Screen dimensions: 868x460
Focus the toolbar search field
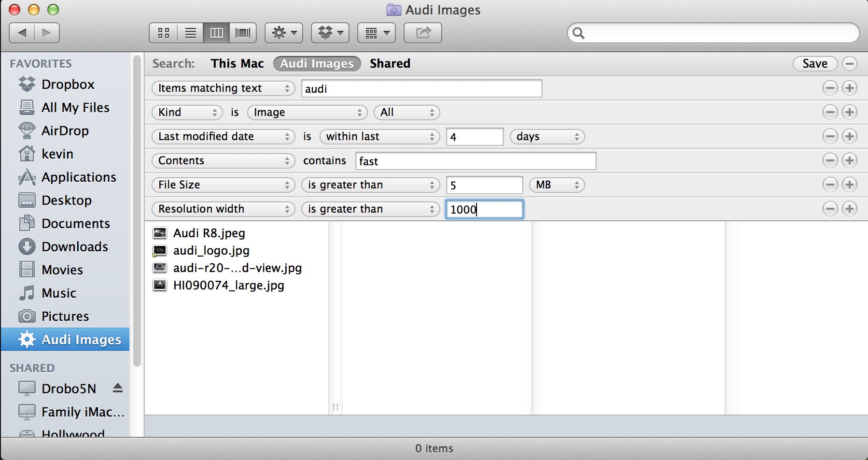713,33
